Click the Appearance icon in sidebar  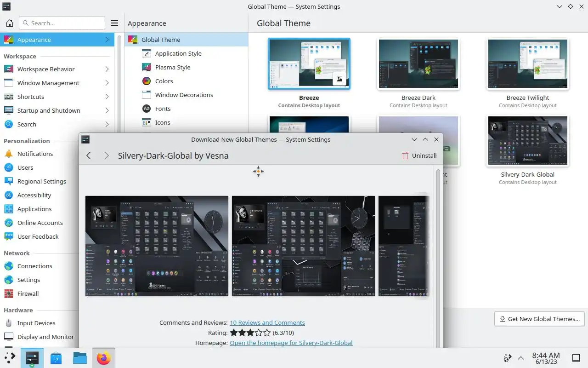coord(9,40)
